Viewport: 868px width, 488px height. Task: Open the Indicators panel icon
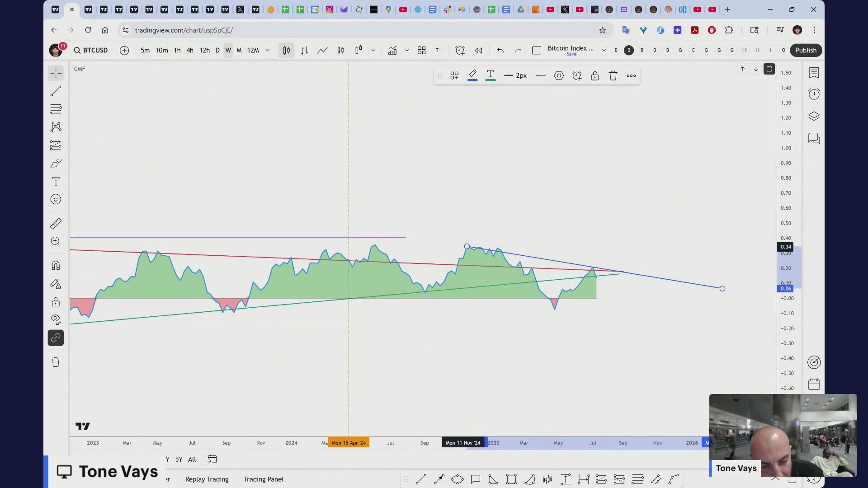(392, 50)
